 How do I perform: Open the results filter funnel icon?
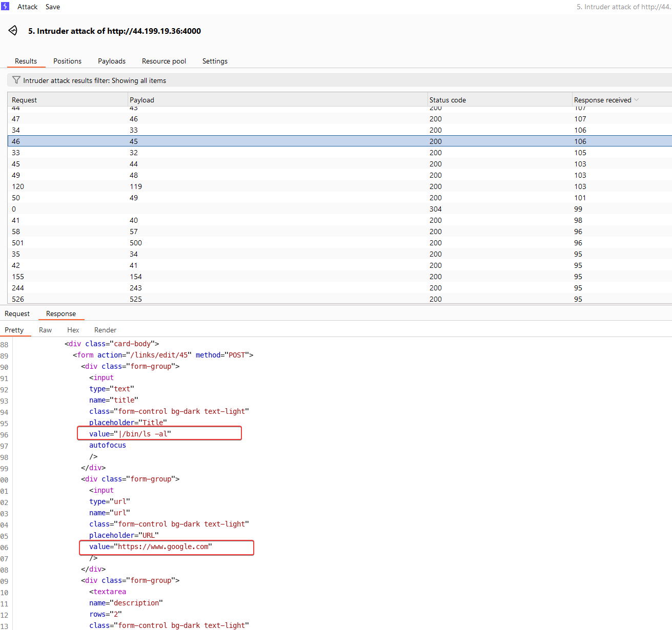point(16,80)
